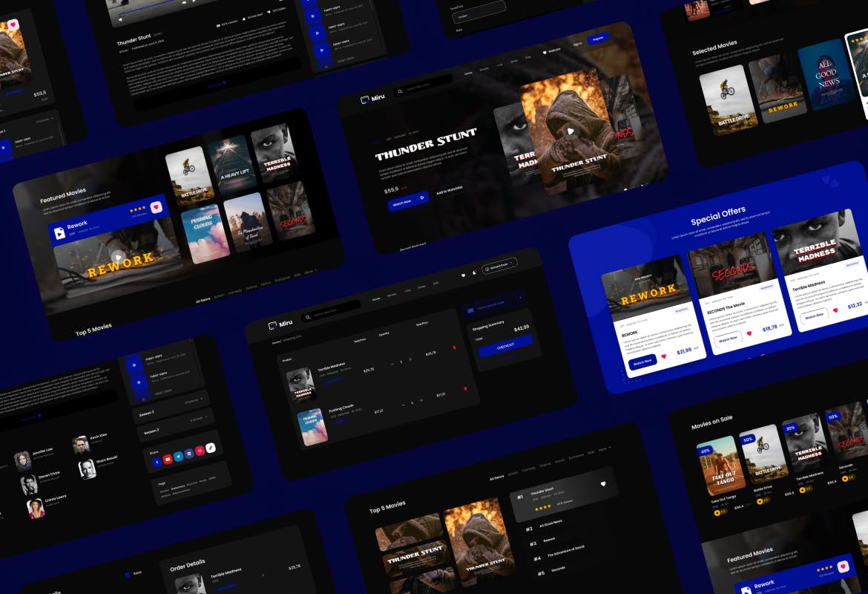Screen dimensions: 868x594
Task: Click the blue CHECKOUT button
Action: [505, 346]
